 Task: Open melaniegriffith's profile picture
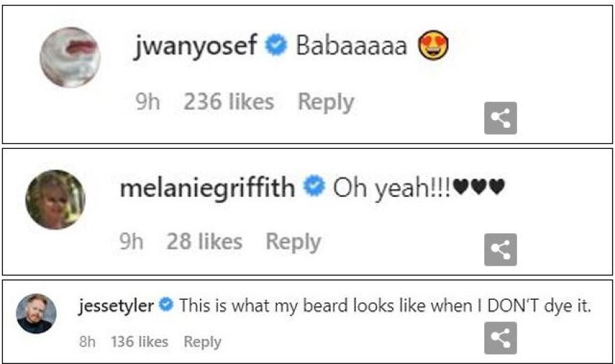click(x=55, y=199)
